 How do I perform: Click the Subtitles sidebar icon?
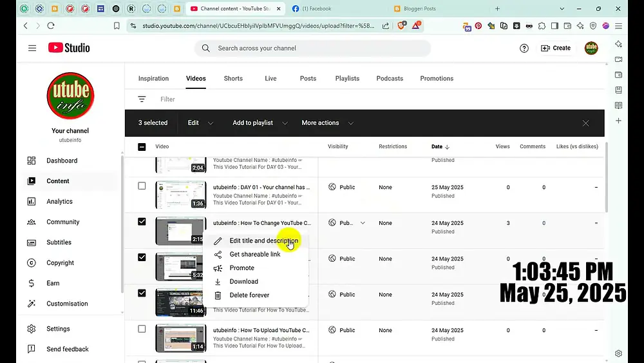(31, 242)
